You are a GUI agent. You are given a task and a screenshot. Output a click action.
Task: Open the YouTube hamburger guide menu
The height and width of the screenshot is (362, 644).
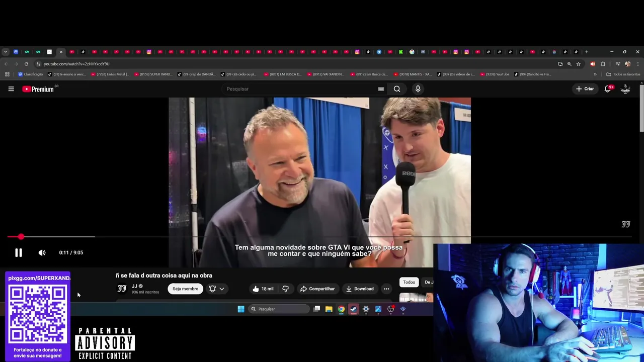coord(11,89)
